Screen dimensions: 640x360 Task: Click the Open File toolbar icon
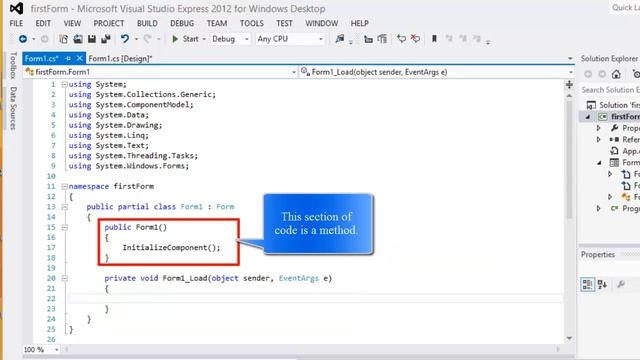tap(78, 39)
